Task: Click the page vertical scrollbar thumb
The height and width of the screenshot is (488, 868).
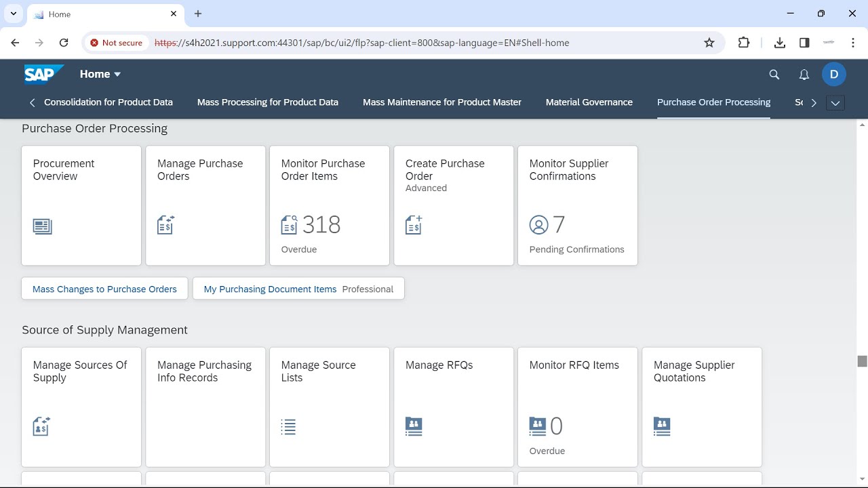Action: (x=862, y=361)
